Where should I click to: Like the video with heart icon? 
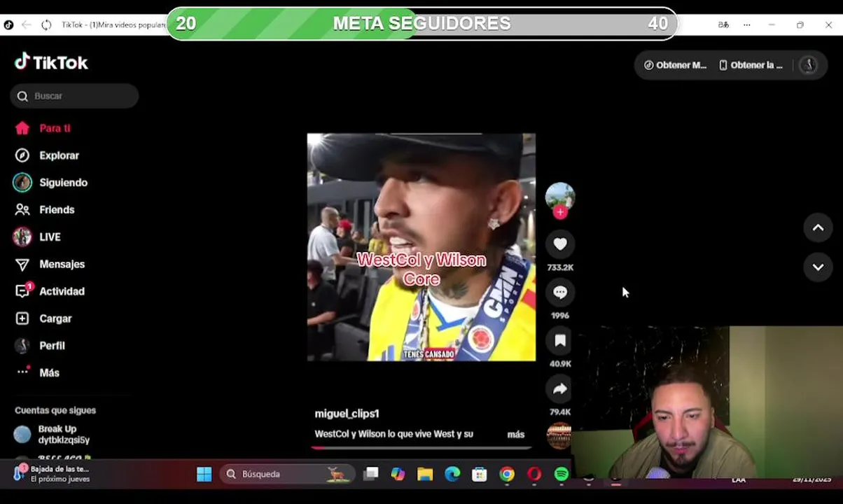coord(560,244)
